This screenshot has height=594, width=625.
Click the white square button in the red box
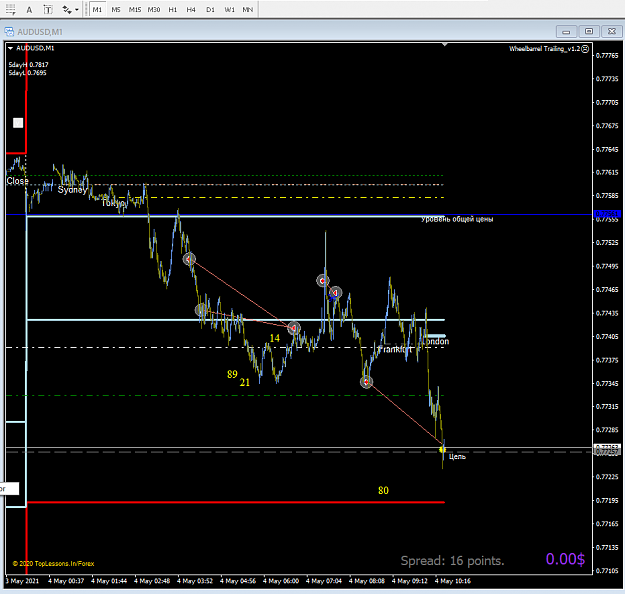(18, 123)
